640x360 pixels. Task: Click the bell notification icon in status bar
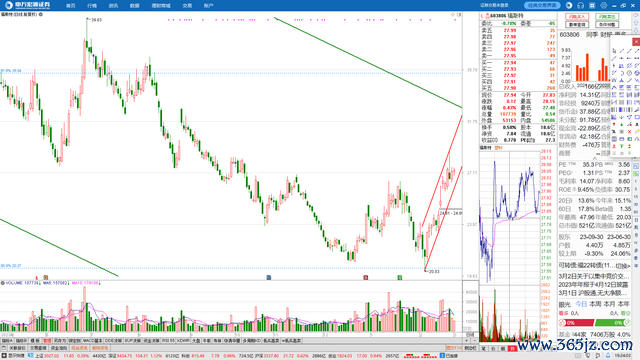[608, 356]
